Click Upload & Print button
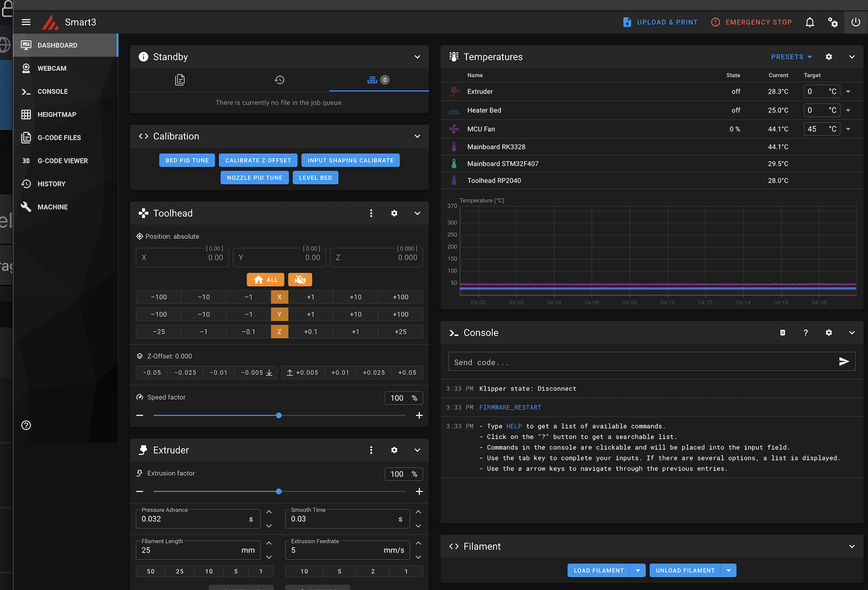Screen dimensions: 868x590 (x=660, y=22)
